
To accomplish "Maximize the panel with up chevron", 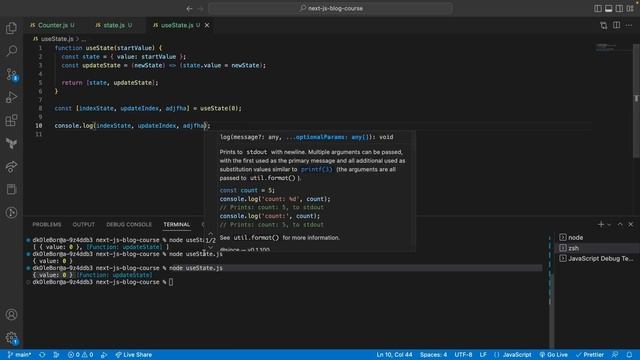I will point(620,224).
